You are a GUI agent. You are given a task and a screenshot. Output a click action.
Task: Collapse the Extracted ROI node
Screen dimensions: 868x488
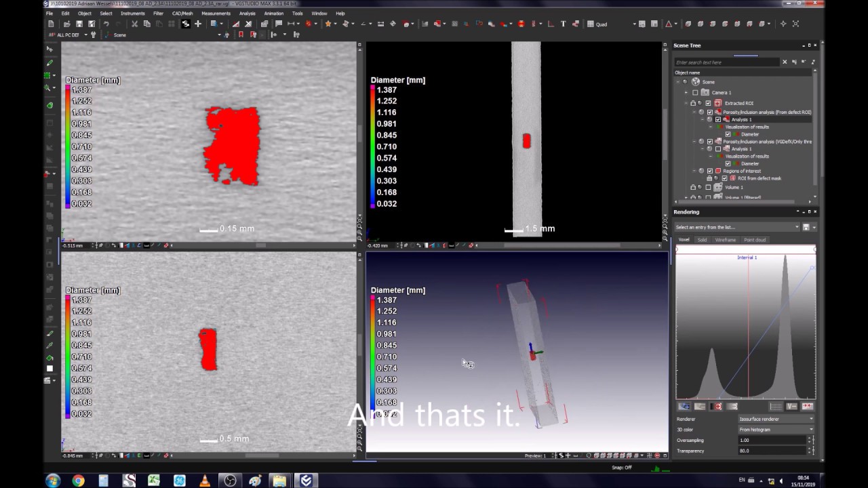686,103
